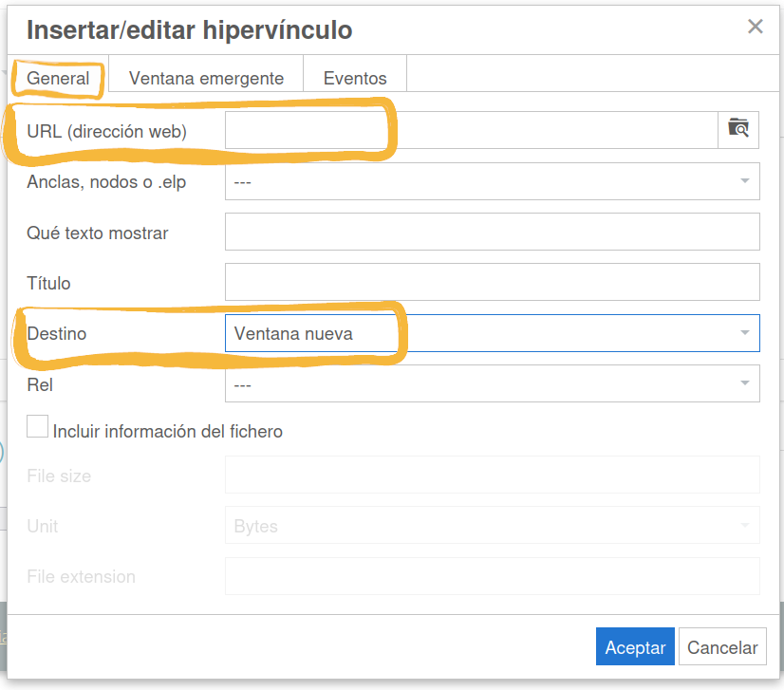Switch to the General tab
This screenshot has width=784, height=690.
[58, 78]
